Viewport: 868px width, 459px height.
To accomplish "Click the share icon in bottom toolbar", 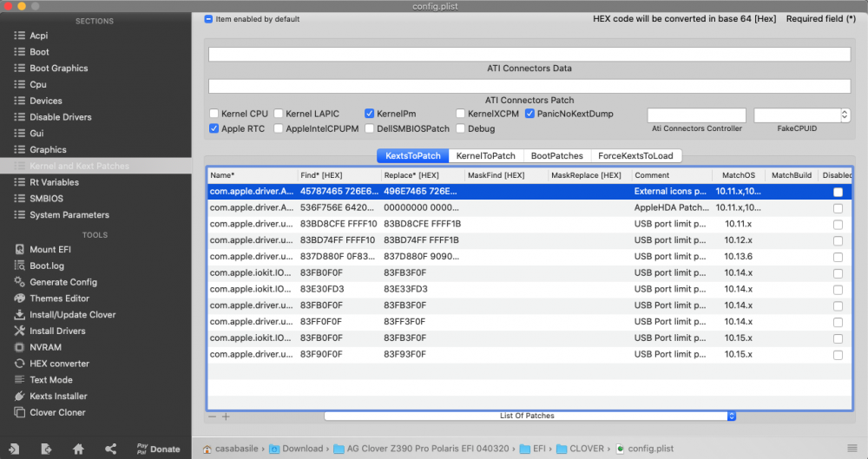I will 111,449.
